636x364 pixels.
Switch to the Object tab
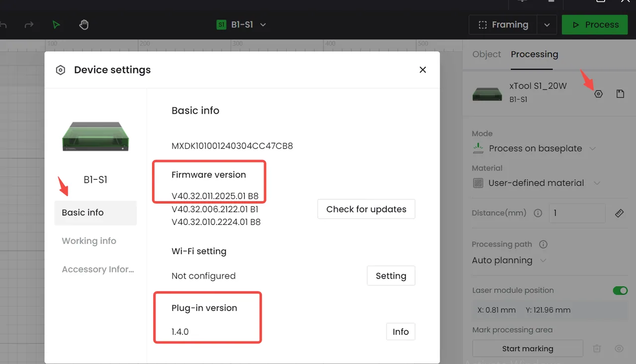coord(486,54)
